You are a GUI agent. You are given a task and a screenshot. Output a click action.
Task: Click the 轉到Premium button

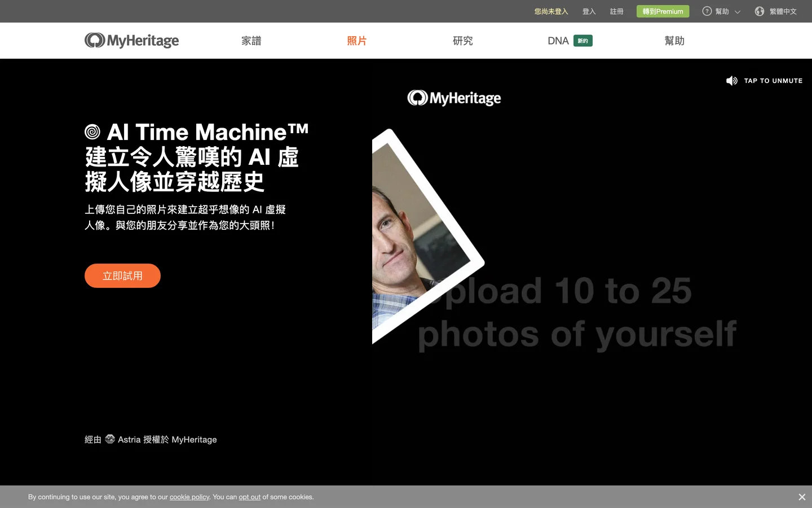pos(663,11)
